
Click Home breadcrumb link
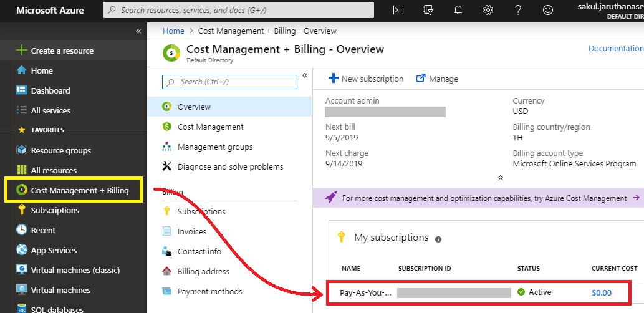pos(173,31)
